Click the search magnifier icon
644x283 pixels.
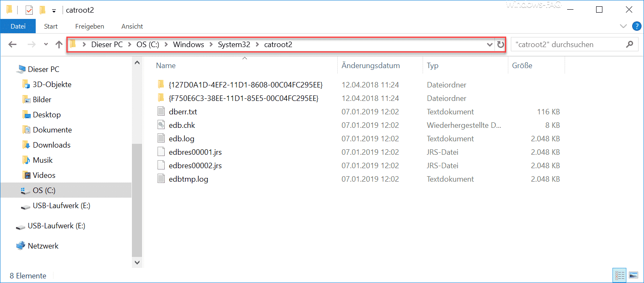629,44
